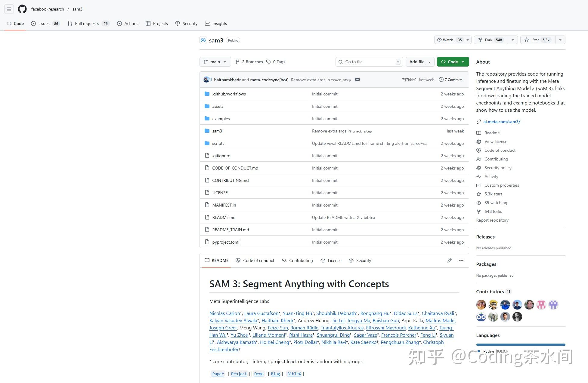
Task: Click the first contributor avatar
Action: pyautogui.click(x=481, y=305)
